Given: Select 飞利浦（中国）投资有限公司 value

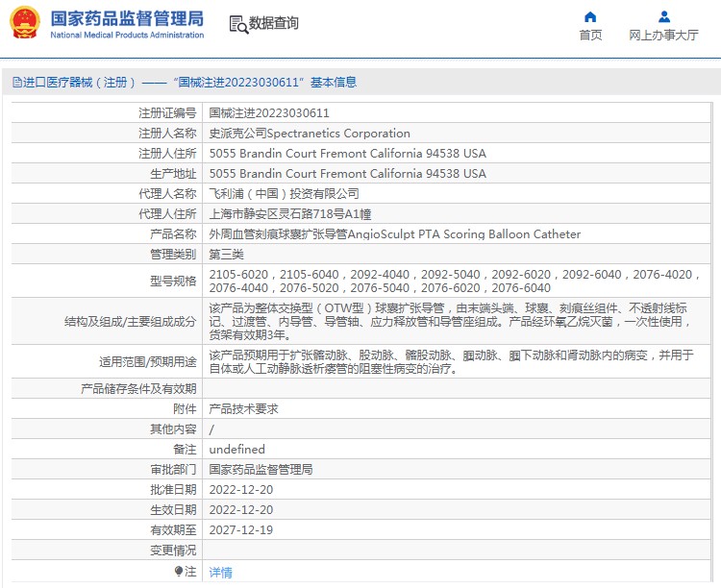Looking at the screenshot, I should [284, 193].
